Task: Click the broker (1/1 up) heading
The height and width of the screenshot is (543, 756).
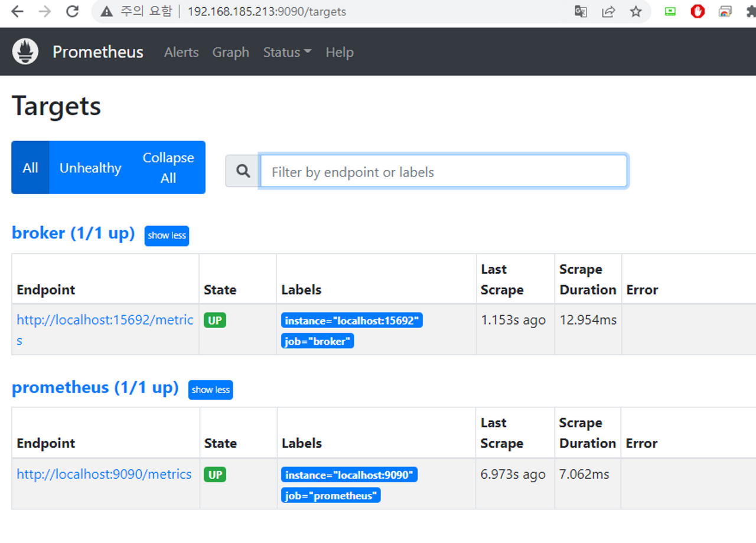Action: [x=73, y=233]
